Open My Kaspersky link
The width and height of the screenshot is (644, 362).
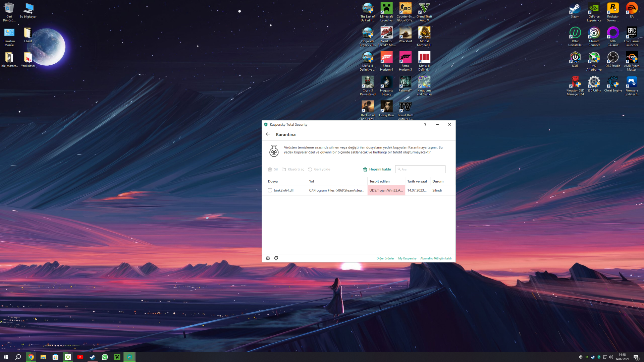click(407, 258)
